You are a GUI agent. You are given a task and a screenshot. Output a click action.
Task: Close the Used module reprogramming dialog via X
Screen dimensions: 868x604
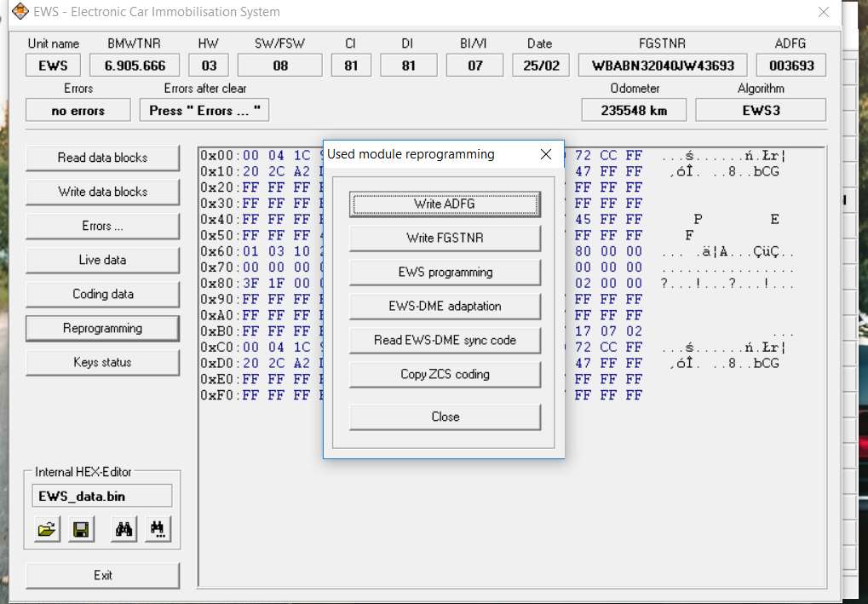click(x=546, y=154)
